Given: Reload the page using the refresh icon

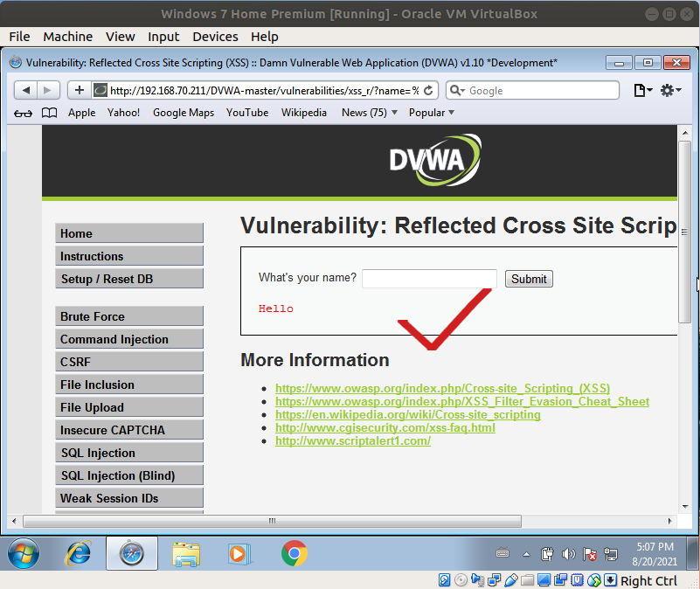Looking at the screenshot, I should 428,90.
